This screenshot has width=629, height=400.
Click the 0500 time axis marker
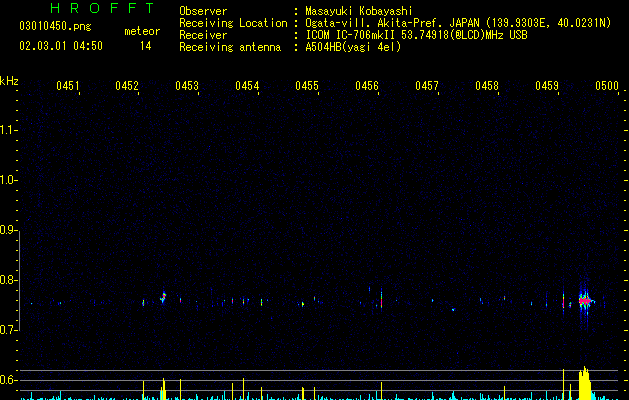point(607,86)
